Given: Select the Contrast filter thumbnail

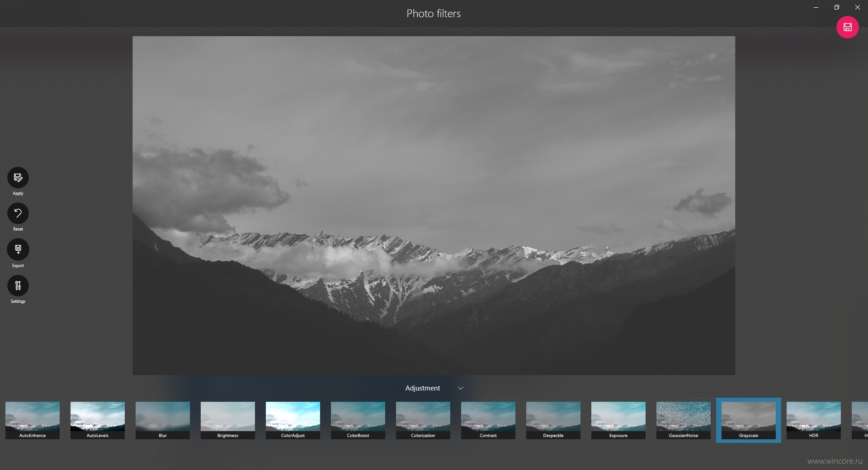Looking at the screenshot, I should coord(488,420).
